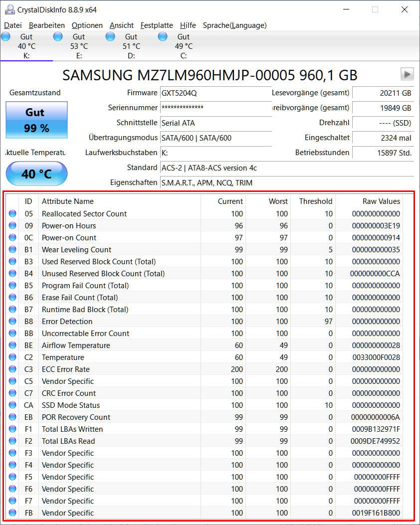Click status icon for Total LBAs Written
The image size is (420, 525).
(x=12, y=429)
